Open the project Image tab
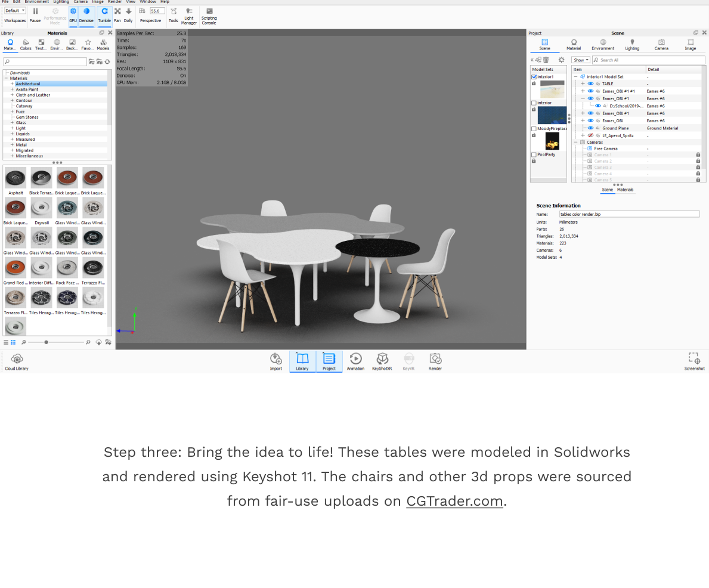The width and height of the screenshot is (709, 588). pyautogui.click(x=691, y=45)
